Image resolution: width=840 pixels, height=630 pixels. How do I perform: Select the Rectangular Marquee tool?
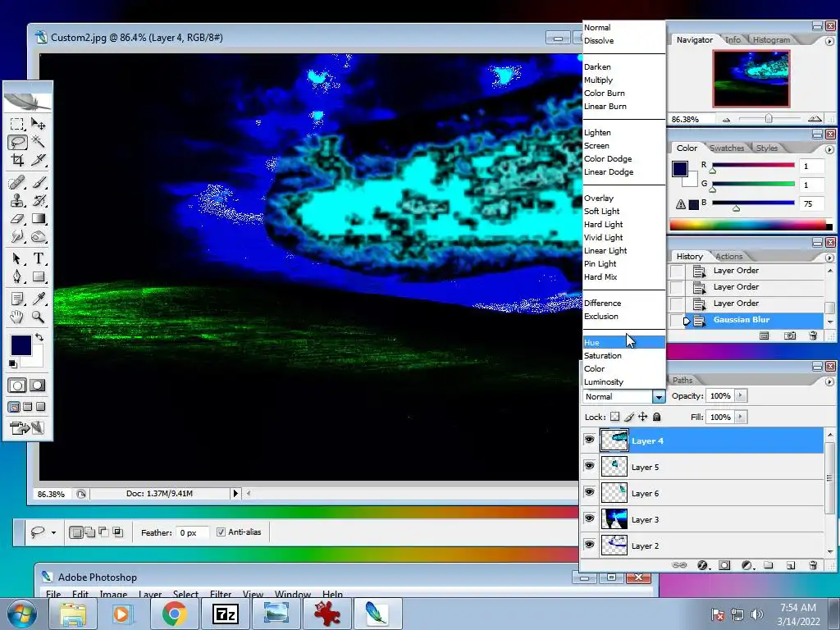click(x=17, y=125)
